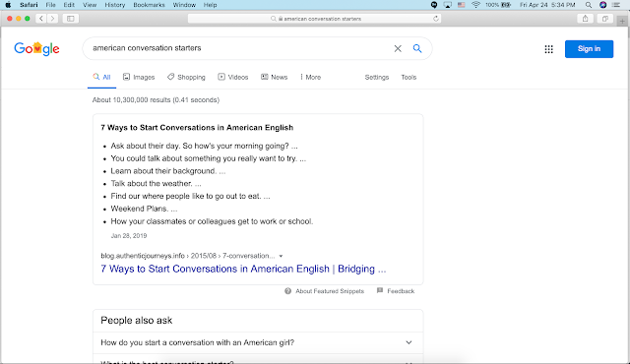Open the dropdown arrow beside blog.authenticjourneys.info URL
This screenshot has height=364, width=630.
(281, 256)
